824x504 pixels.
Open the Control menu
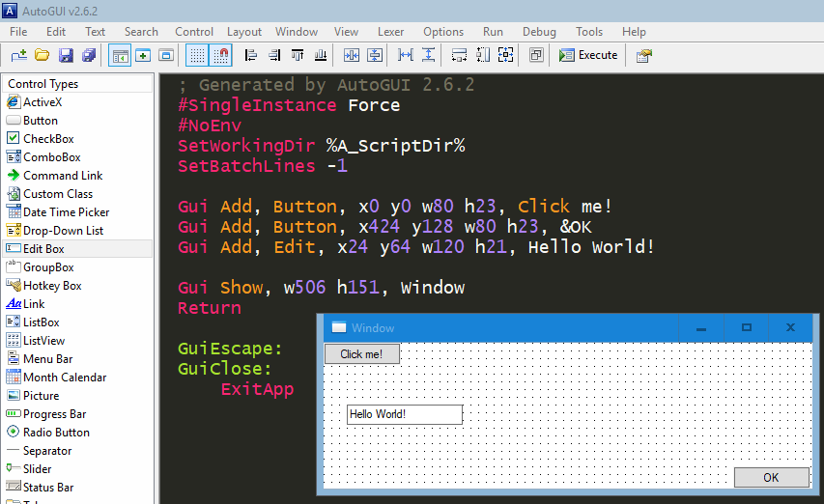tap(194, 32)
